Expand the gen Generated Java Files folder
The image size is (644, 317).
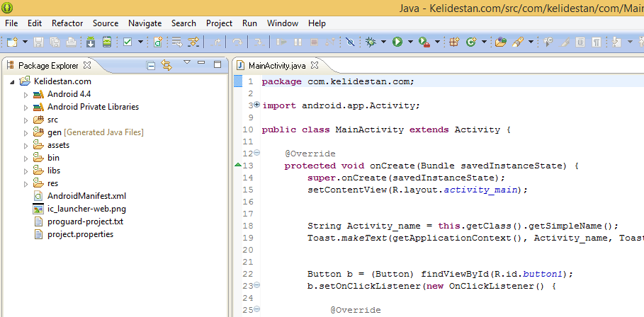[x=26, y=133]
